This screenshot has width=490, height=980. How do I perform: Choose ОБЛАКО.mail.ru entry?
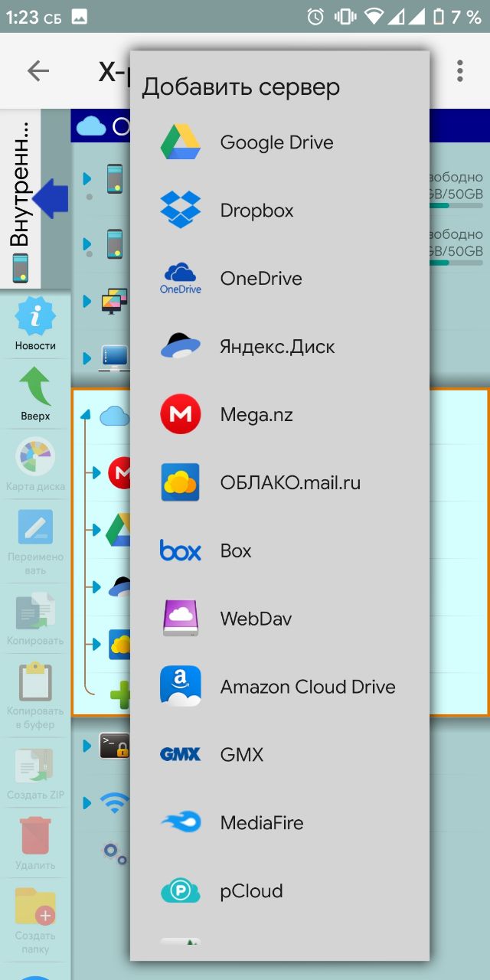[x=279, y=483]
